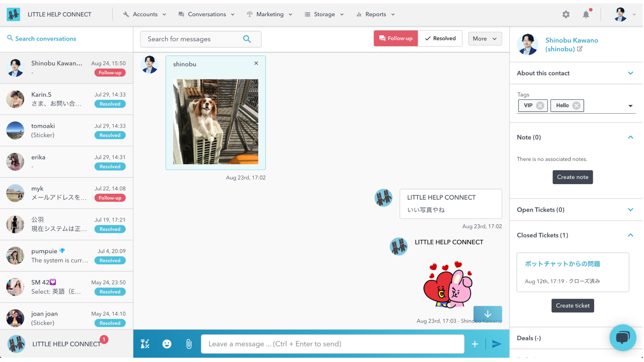Send the message with the paper plane icon
644x362 pixels.
click(496, 344)
